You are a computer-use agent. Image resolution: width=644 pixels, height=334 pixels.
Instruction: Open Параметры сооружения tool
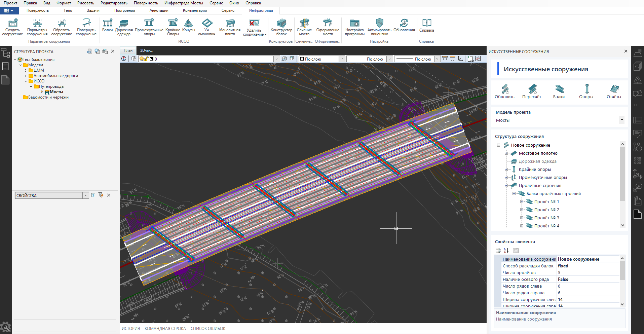[37, 27]
